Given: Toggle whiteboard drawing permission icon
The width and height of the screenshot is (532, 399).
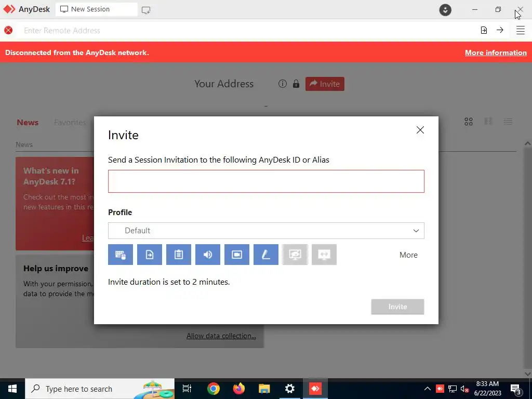Looking at the screenshot, I should click(266, 255).
